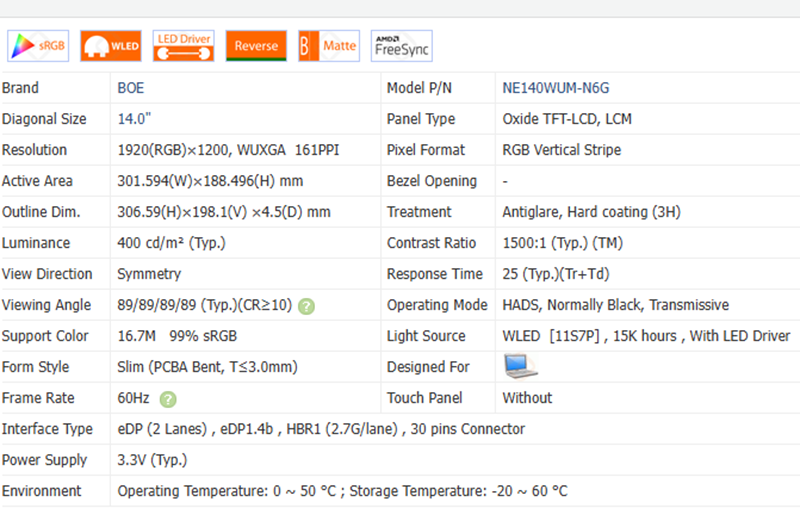Click the WLED light source details
Screen dimensions: 800x508
point(645,336)
